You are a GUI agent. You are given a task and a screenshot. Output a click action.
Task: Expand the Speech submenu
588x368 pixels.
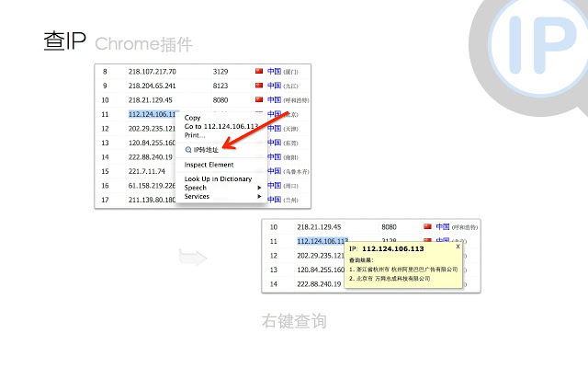[x=222, y=188]
